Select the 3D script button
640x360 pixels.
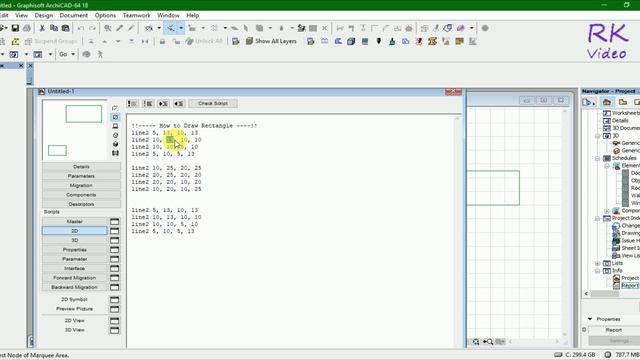(75, 240)
